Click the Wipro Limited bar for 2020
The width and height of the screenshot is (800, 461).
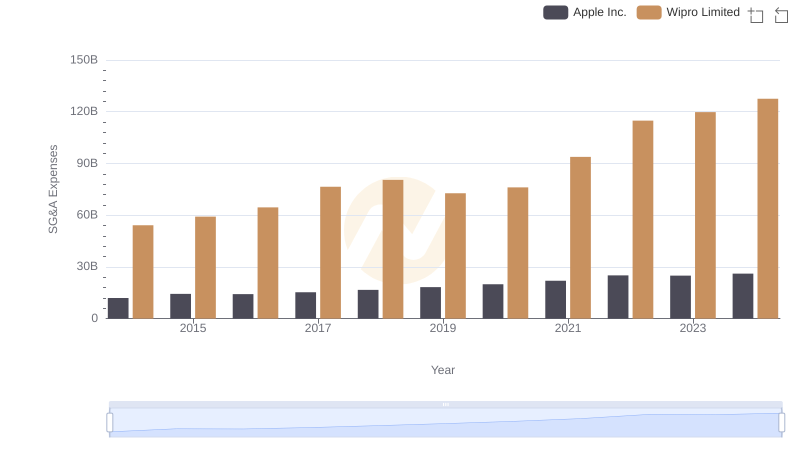click(518, 253)
